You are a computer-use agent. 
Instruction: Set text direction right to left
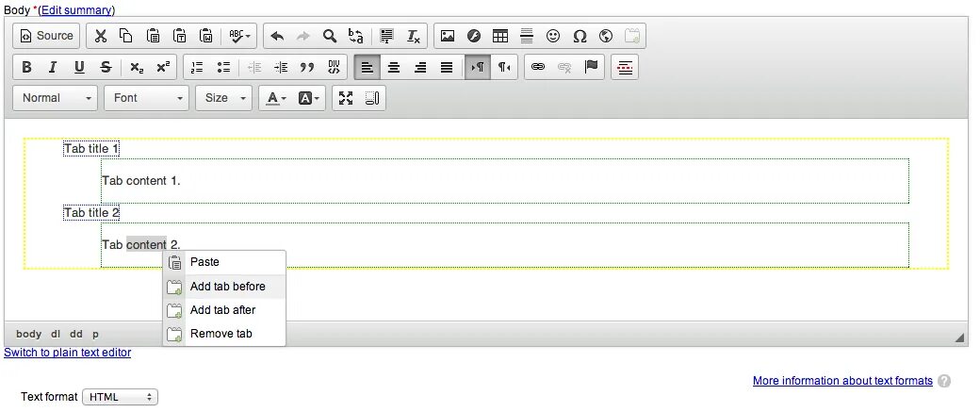(x=504, y=67)
